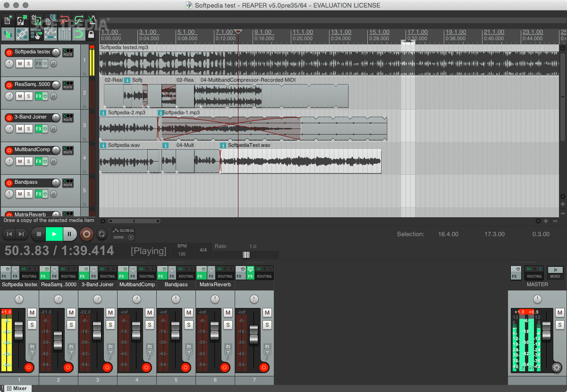The height and width of the screenshot is (392, 567).
Task: Toggle grid lines toolbar icon
Action: (64, 34)
